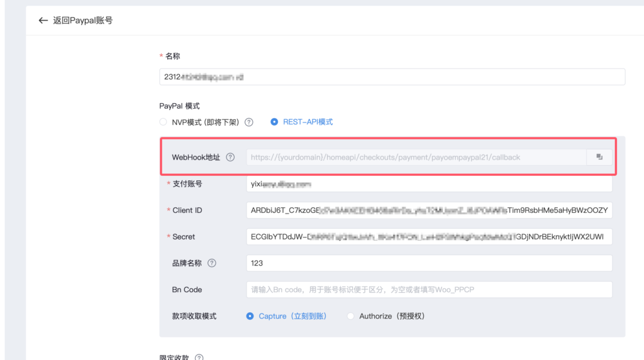Click the 名称 text input field

[x=392, y=77]
